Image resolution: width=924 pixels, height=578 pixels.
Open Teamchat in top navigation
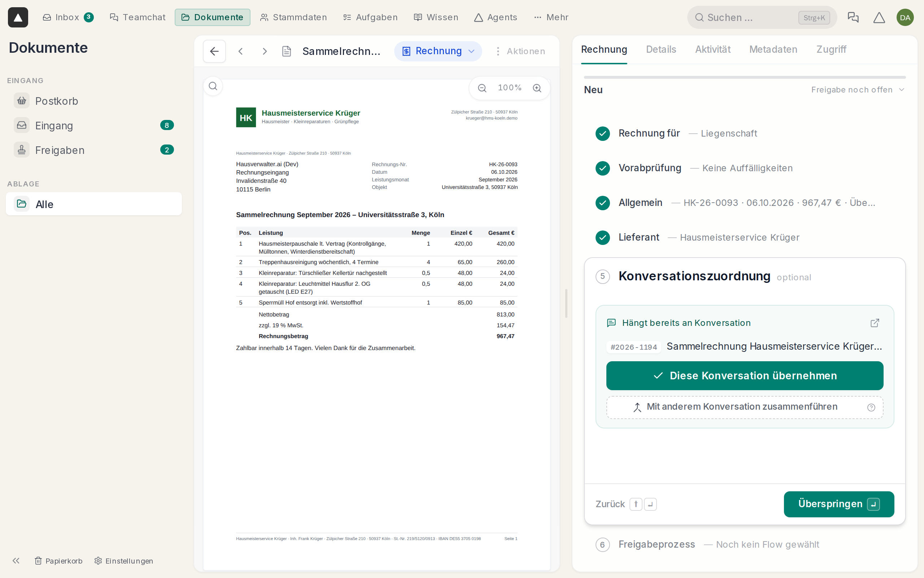138,17
